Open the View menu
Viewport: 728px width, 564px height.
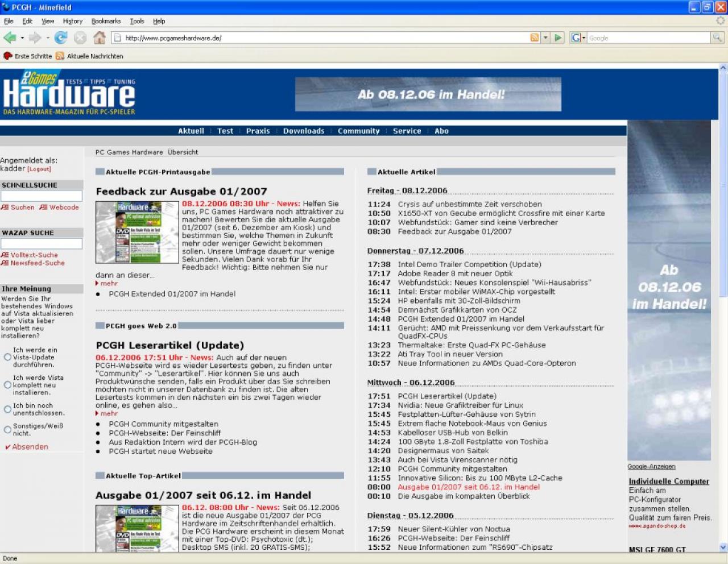point(48,21)
